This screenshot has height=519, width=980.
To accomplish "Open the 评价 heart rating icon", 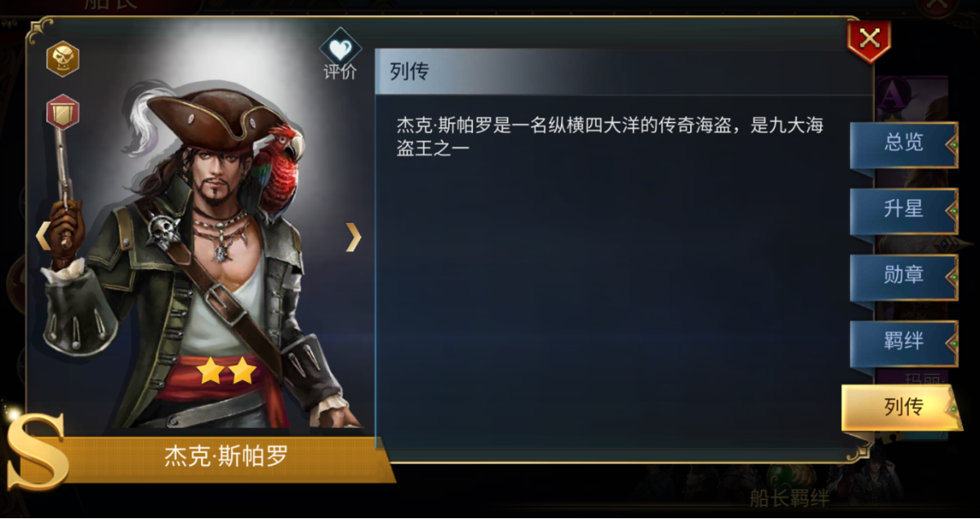I will (340, 55).
